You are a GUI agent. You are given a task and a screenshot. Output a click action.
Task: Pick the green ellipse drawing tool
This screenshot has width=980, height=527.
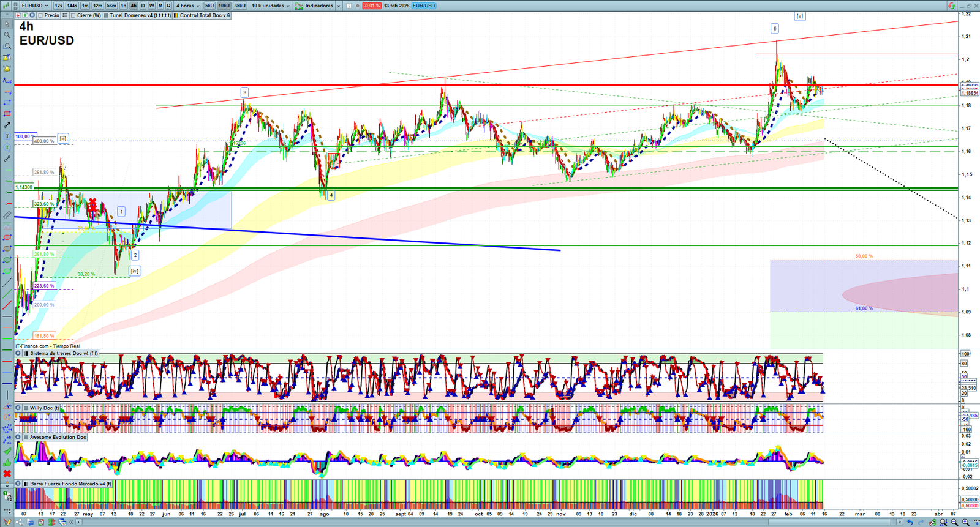click(x=7, y=260)
